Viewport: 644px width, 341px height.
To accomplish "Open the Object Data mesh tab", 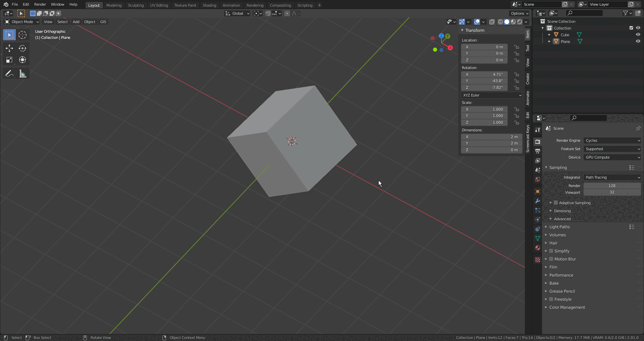I will [537, 239].
